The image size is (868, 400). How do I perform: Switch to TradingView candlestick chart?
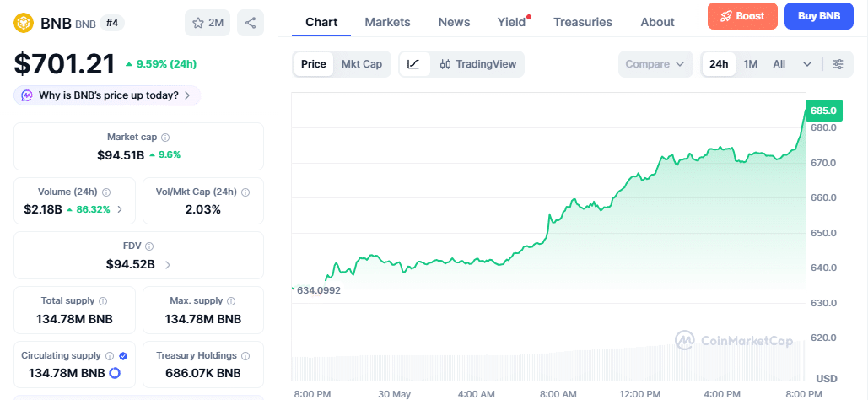[477, 63]
